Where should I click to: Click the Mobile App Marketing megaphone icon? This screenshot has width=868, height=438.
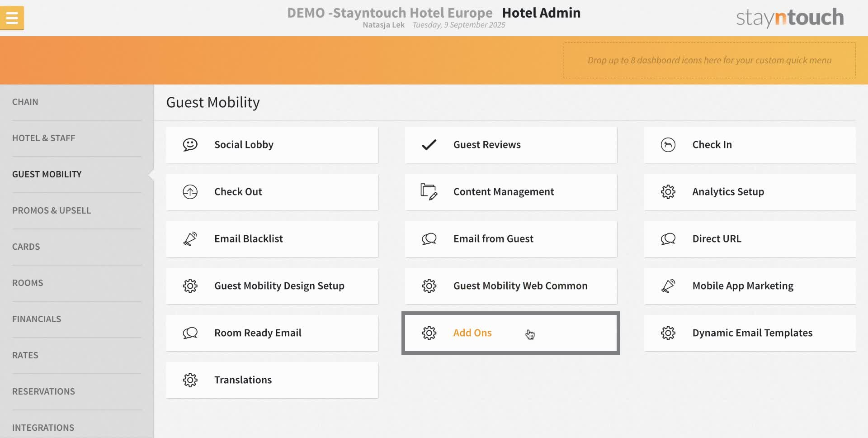coord(668,286)
